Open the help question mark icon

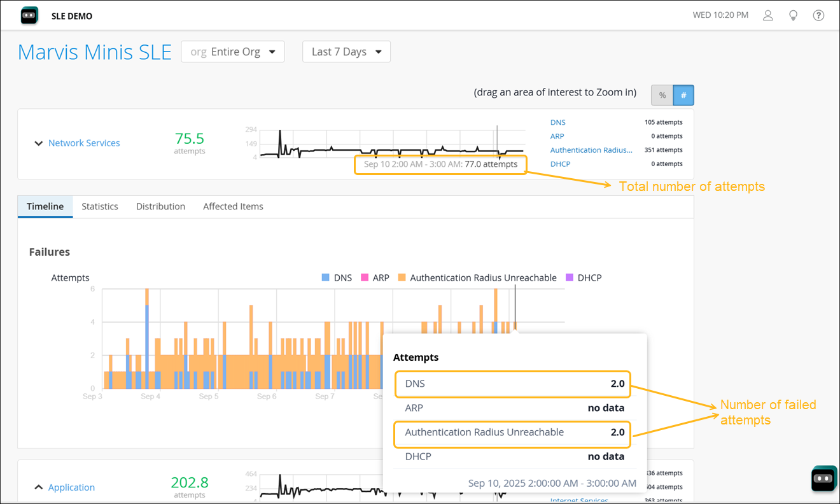(x=819, y=15)
